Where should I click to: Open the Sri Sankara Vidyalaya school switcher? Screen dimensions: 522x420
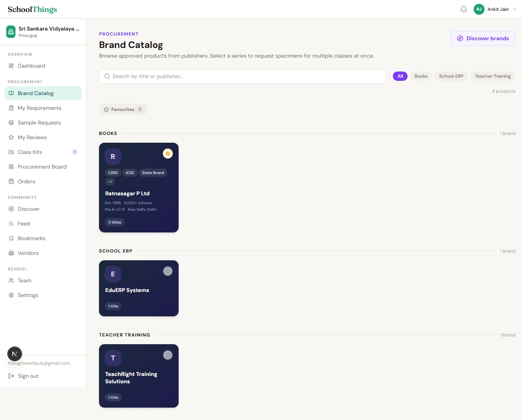point(43,32)
